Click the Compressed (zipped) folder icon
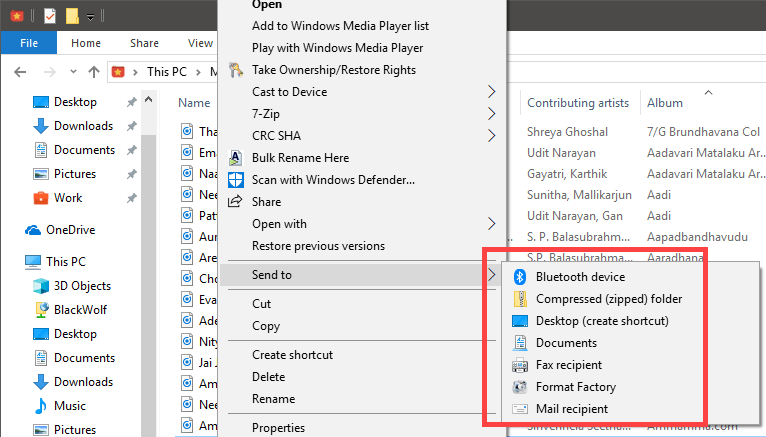Viewport: 766px width, 437px height. pos(520,299)
